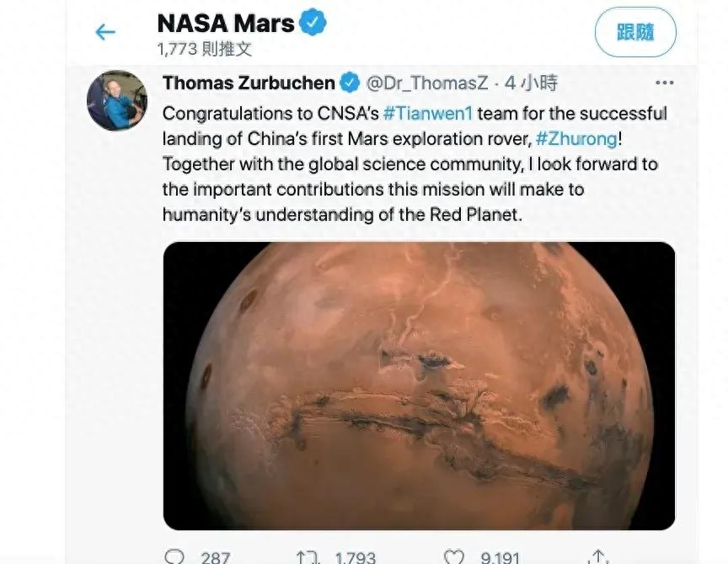Open the Mars planet image

(x=420, y=385)
